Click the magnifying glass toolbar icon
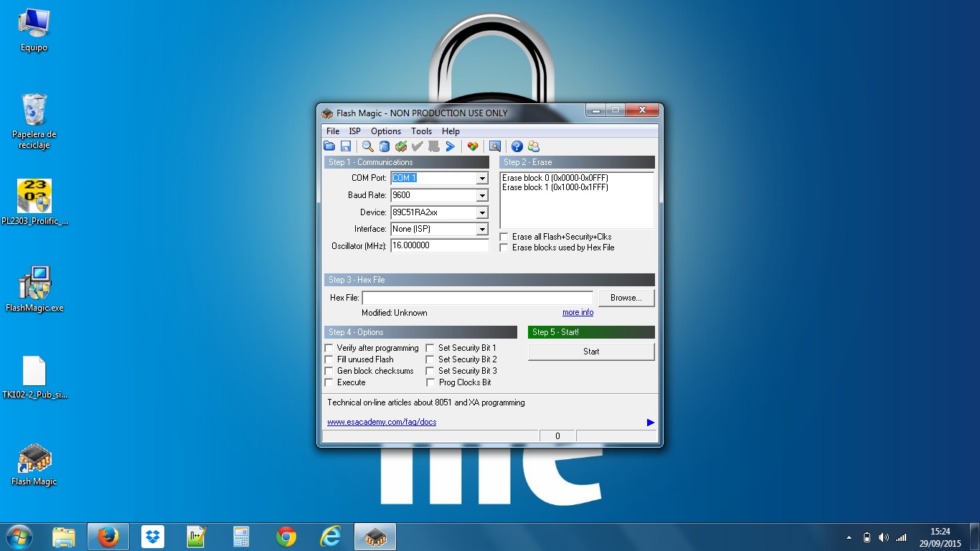 367,146
